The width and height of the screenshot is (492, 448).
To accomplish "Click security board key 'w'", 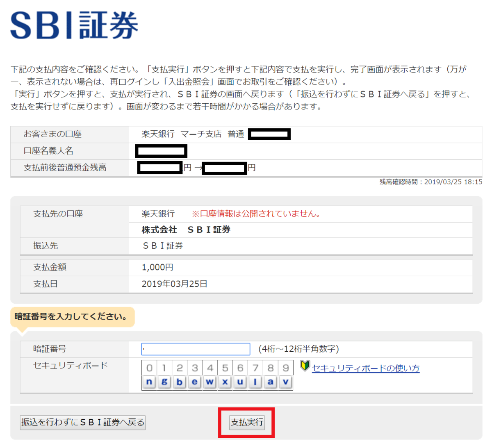I will pos(210,382).
